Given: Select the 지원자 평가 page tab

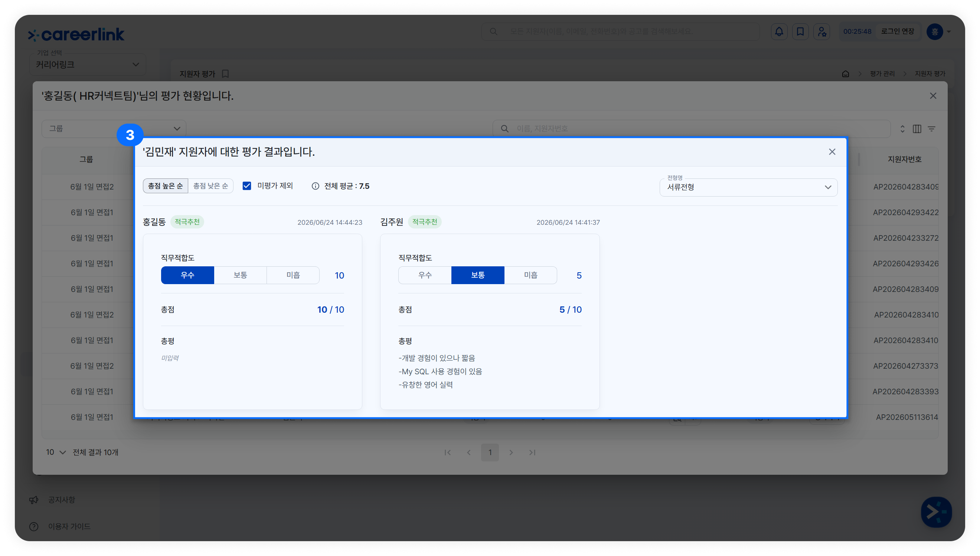Looking at the screenshot, I should point(197,74).
